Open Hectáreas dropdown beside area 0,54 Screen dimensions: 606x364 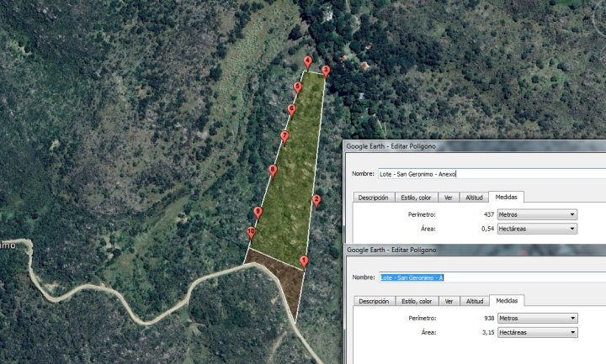point(537,229)
